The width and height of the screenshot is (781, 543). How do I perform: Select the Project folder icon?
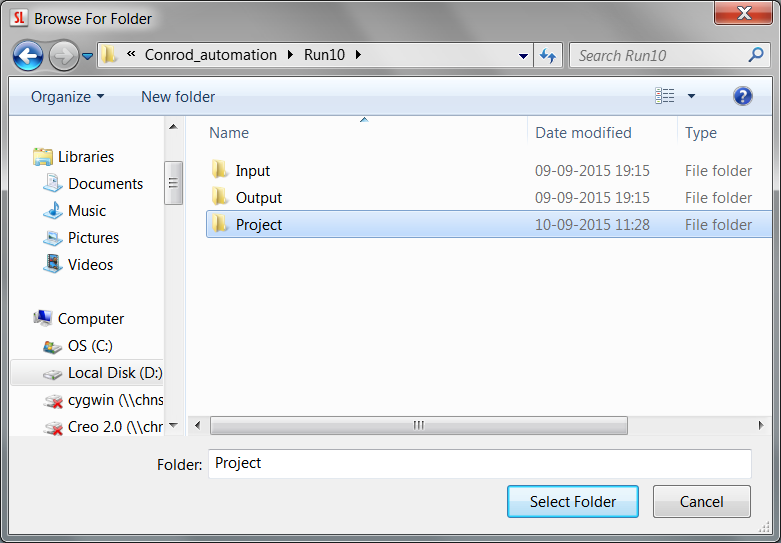(220, 224)
